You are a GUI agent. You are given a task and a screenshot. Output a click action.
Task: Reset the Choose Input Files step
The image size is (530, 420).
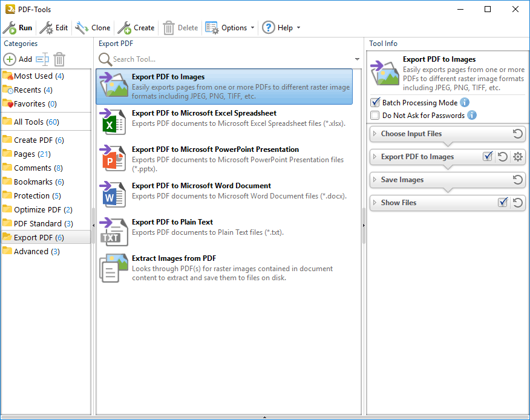coord(517,134)
